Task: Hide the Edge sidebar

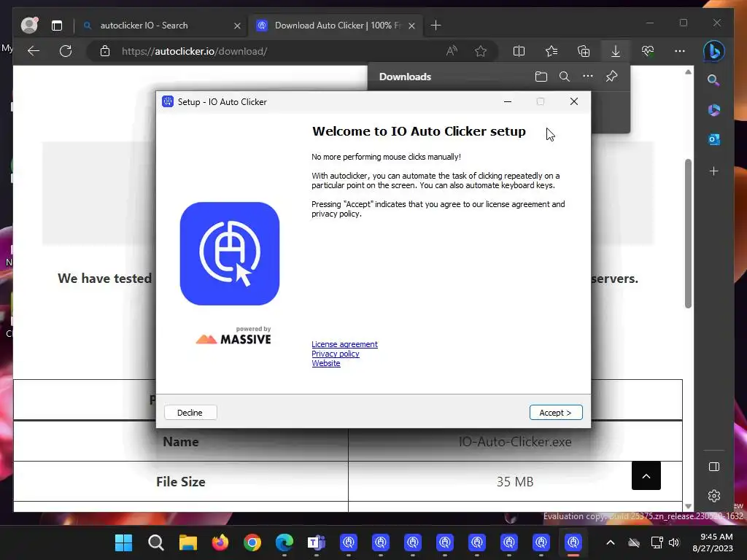Action: tap(713, 467)
